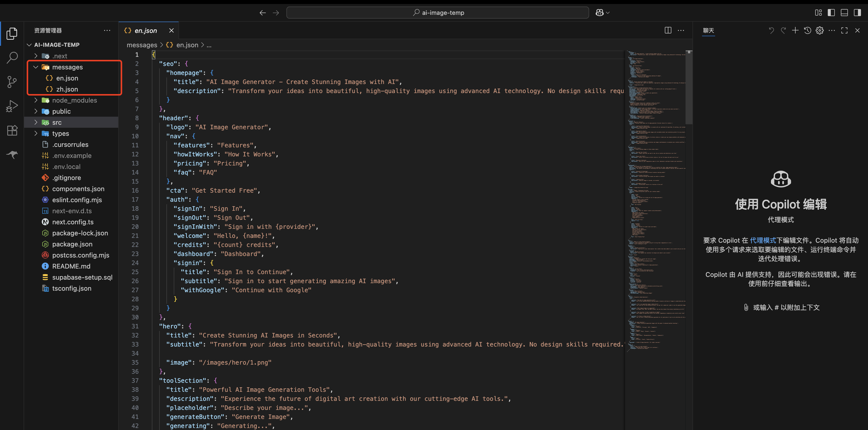Follow the 代理模式 link in Copilot panel
Viewport: 868px width, 430px height.
(763, 240)
